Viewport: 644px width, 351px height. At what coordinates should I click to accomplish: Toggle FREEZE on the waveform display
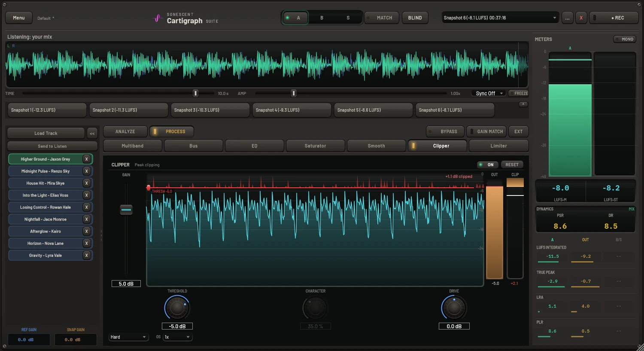[518, 93]
